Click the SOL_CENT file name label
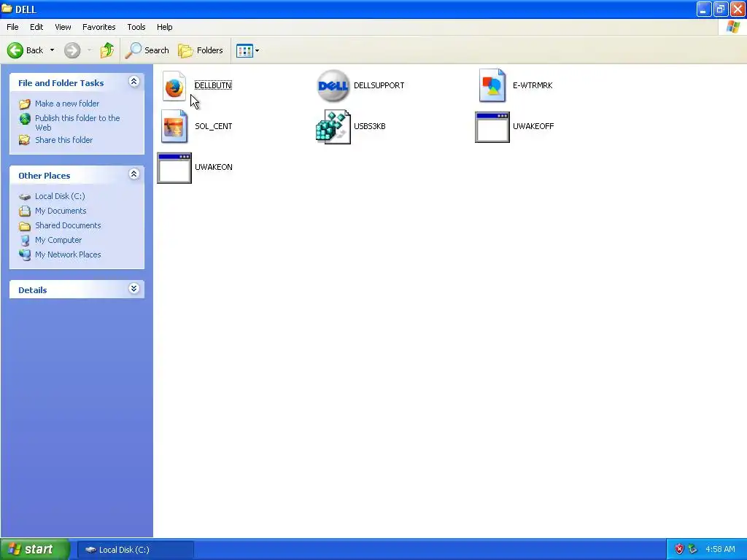Viewport: 747px width, 560px height. click(x=214, y=126)
